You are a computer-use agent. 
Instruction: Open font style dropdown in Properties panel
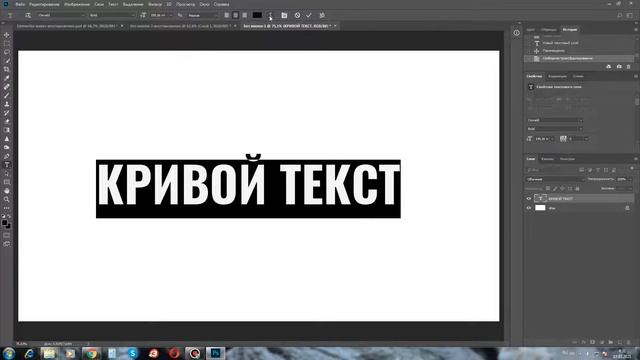click(581, 129)
